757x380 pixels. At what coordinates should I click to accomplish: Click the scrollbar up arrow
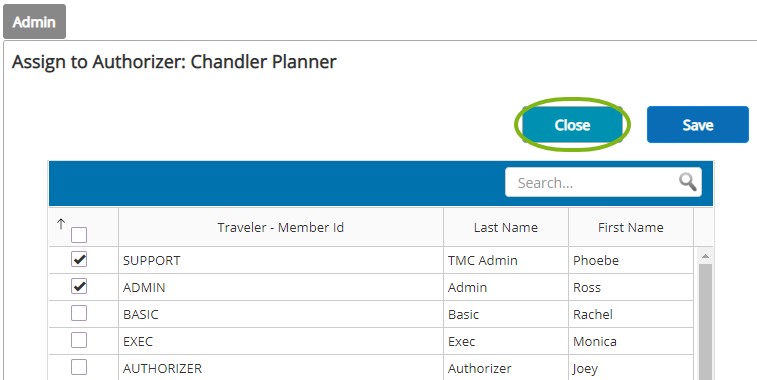(x=705, y=256)
